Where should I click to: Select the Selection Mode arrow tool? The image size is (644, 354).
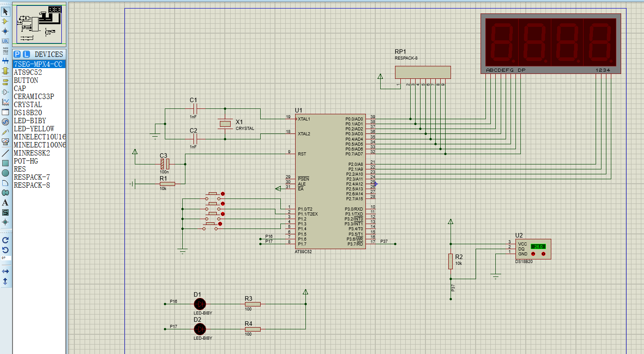(5, 12)
